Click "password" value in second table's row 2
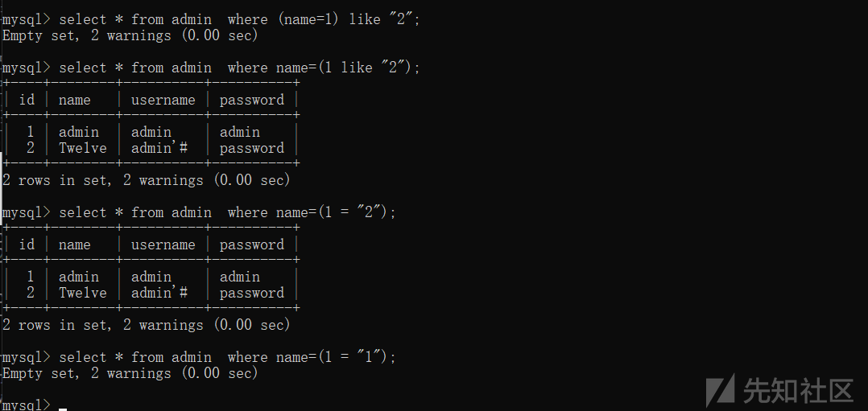 coord(252,294)
